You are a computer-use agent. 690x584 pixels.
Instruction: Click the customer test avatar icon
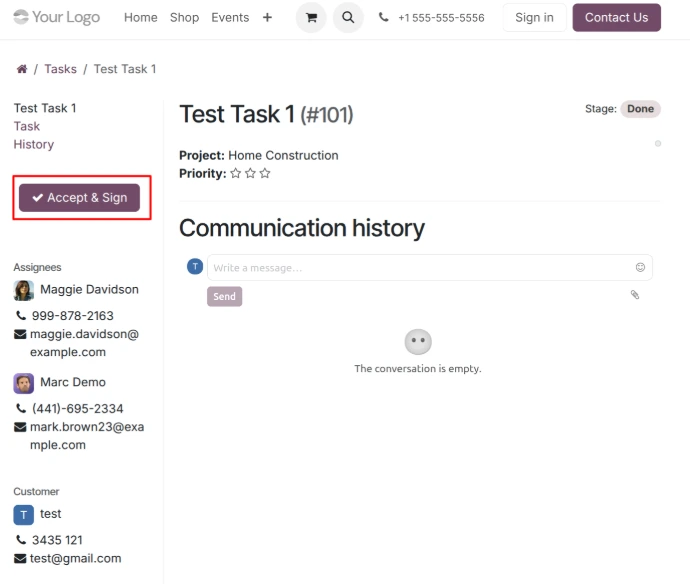click(x=23, y=514)
